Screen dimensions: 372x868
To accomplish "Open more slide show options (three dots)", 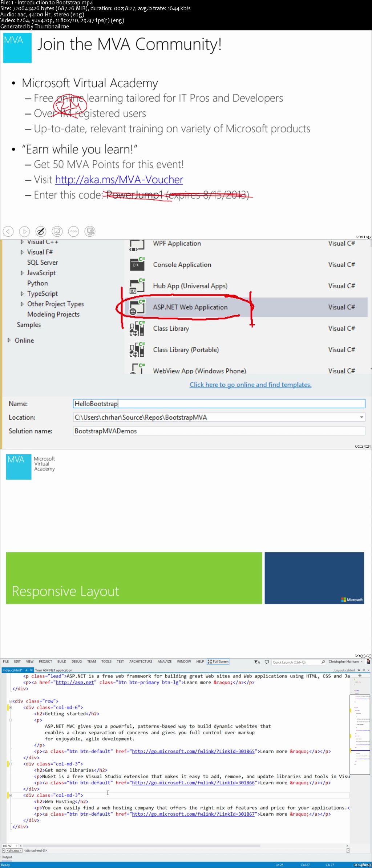I will pyautogui.click(x=73, y=231).
